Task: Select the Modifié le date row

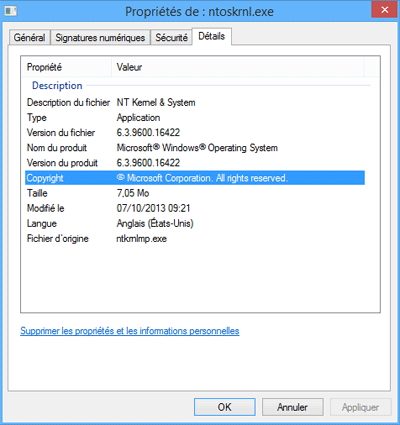Action: click(x=195, y=208)
